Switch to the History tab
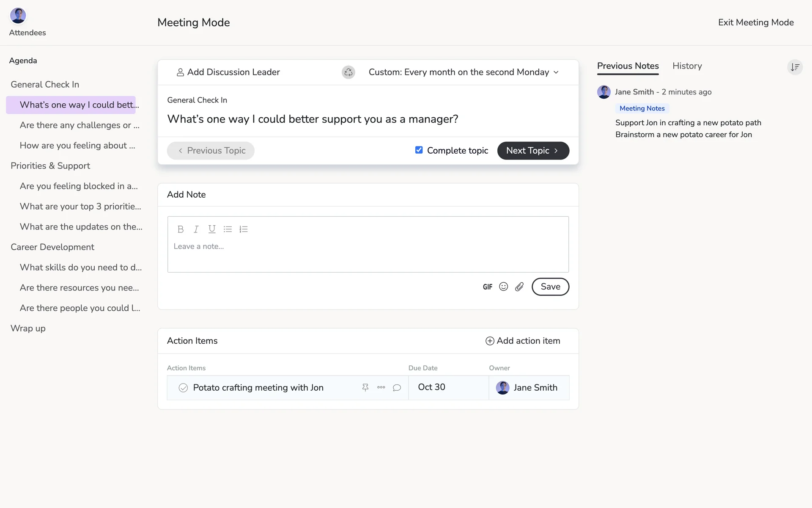The height and width of the screenshot is (508, 812). pyautogui.click(x=687, y=66)
